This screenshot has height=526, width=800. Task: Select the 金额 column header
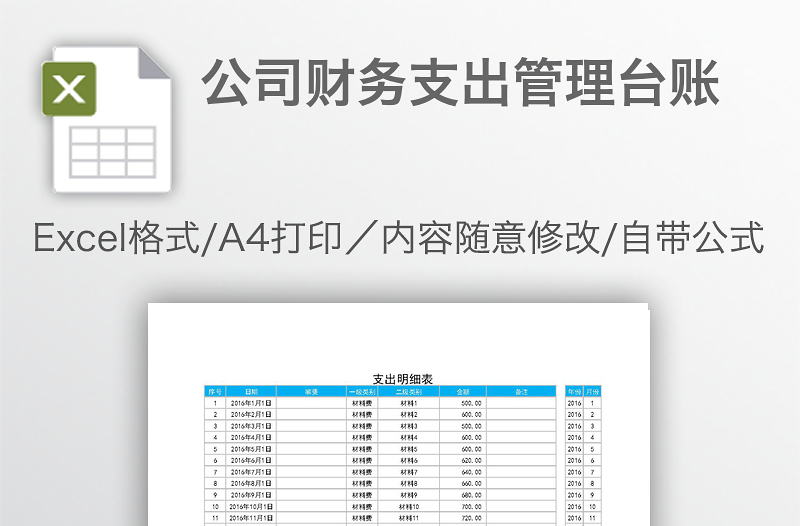[463, 391]
